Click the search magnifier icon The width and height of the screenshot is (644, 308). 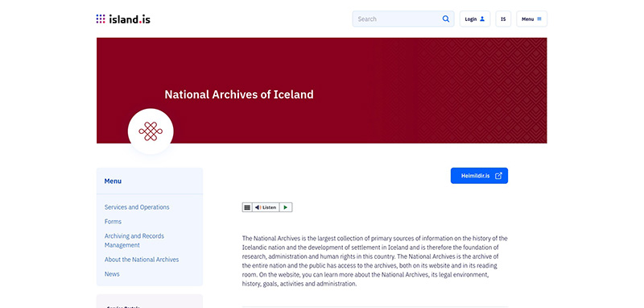pos(446,19)
